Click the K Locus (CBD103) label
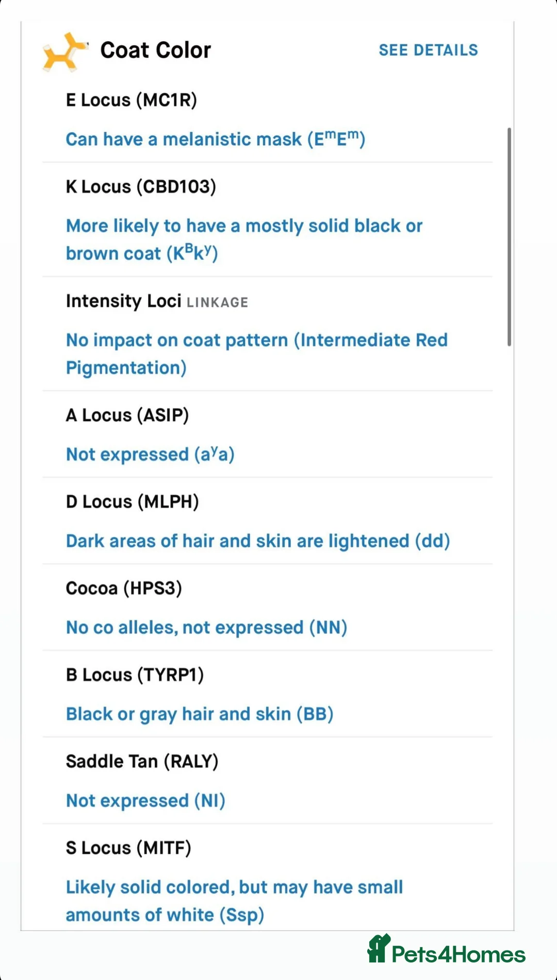Screen dimensions: 557x980 pyautogui.click(x=141, y=187)
